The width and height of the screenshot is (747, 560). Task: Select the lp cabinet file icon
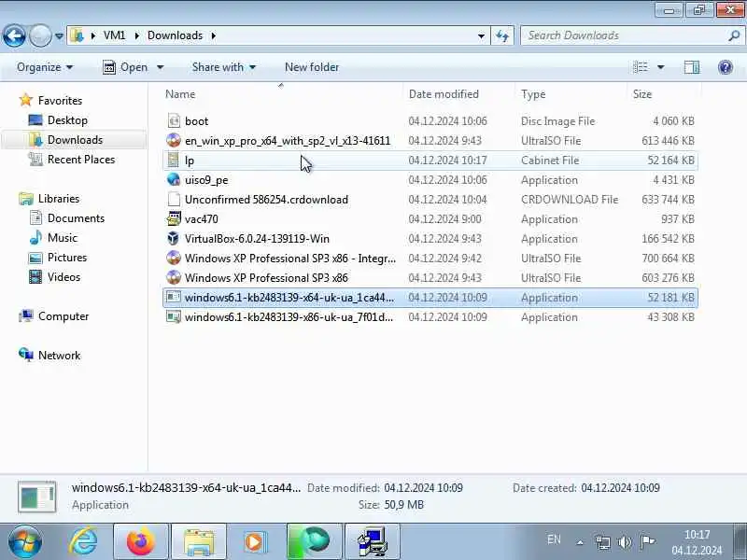pos(174,161)
